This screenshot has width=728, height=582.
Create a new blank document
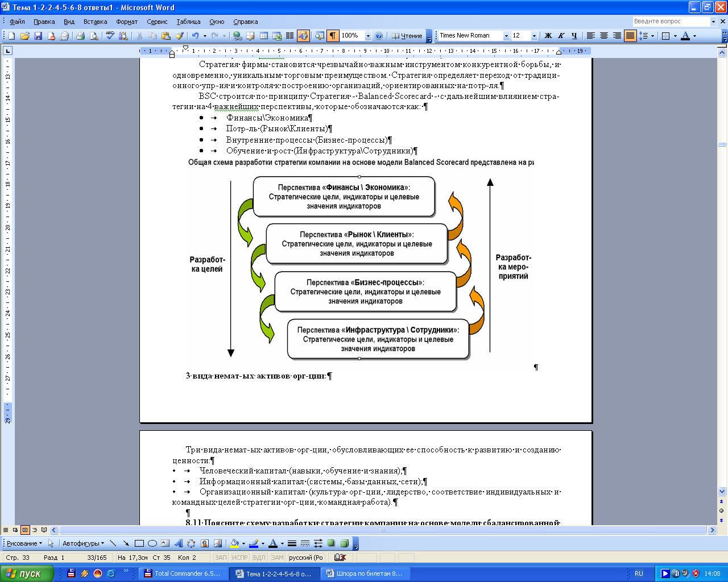click(x=11, y=36)
